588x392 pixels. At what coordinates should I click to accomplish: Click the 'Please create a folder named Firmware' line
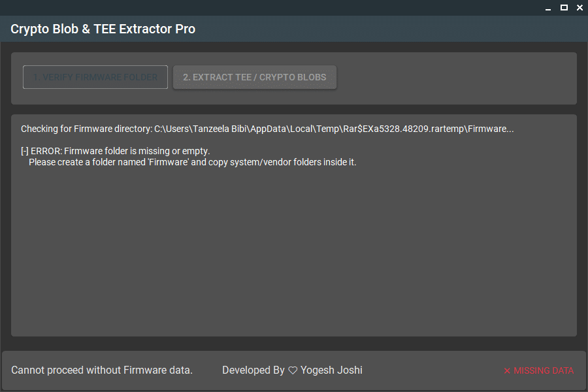192,162
